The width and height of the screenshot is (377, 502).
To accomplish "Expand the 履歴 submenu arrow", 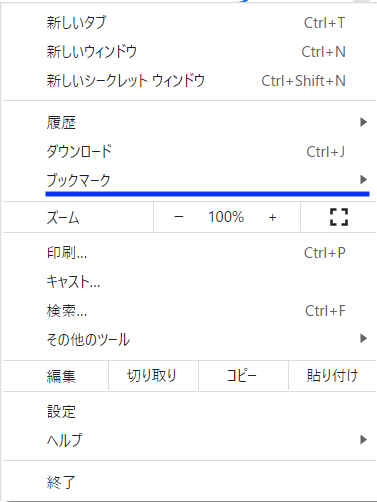I will (363, 122).
